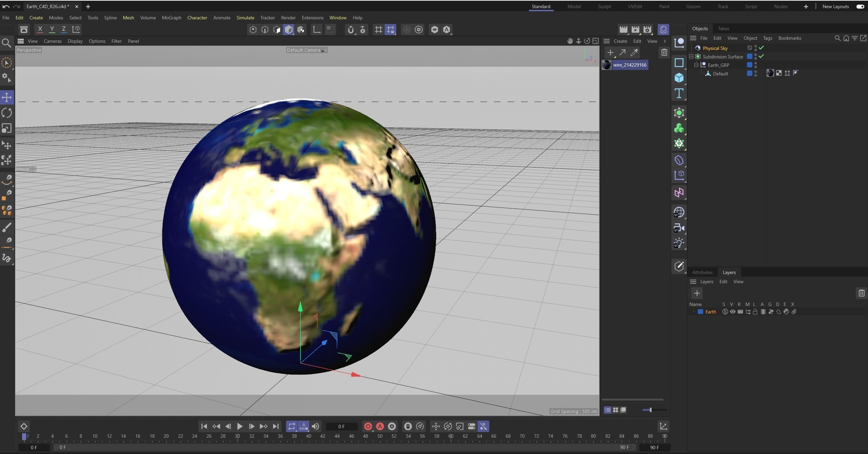This screenshot has width=868, height=454.
Task: Open Edit Render Settings icon
Action: [647, 30]
